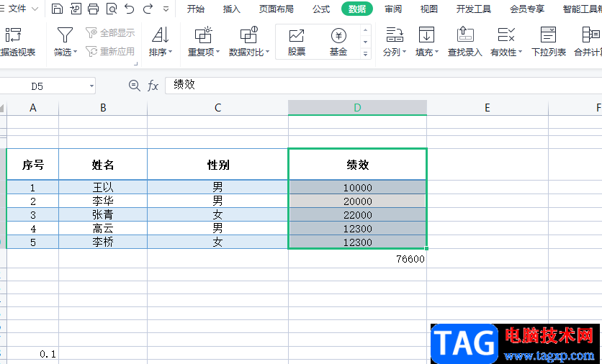Select column A header
Viewport: 602px width, 364px height.
tap(33, 108)
